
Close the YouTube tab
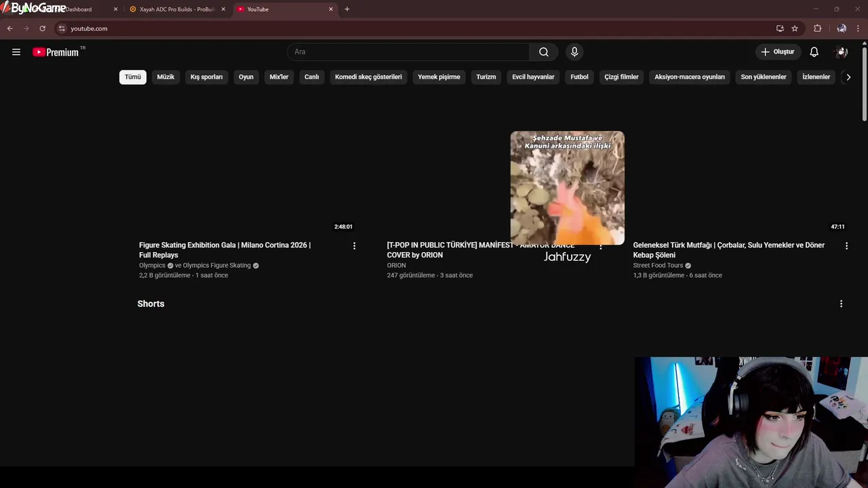tap(331, 9)
